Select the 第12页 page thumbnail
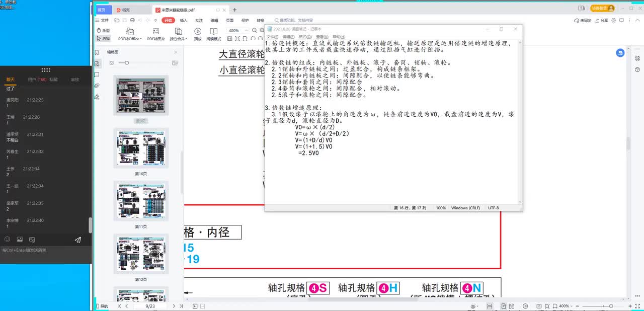 click(x=141, y=255)
